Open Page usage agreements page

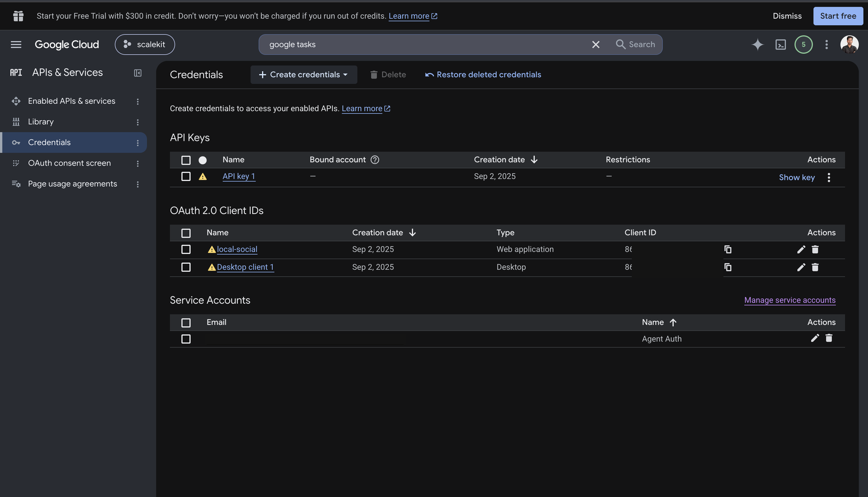click(x=73, y=184)
